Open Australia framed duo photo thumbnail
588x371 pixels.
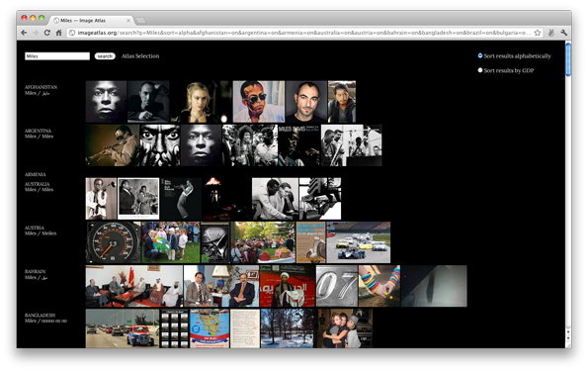pos(138,199)
